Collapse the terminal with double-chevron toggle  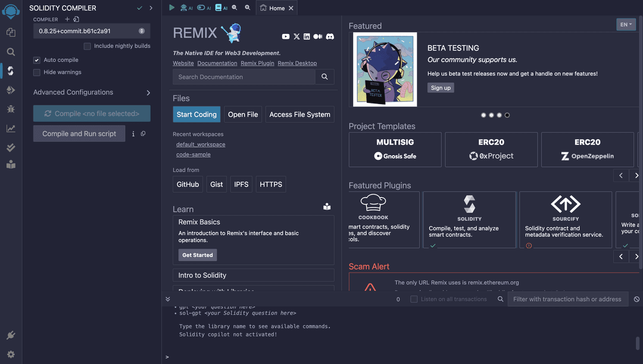coord(168,299)
